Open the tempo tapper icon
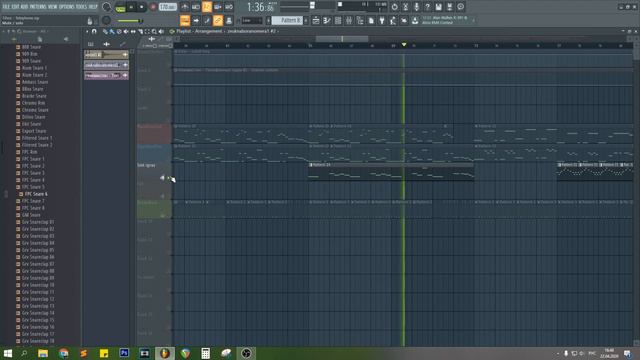The height and width of the screenshot is (360, 640). (393, 20)
